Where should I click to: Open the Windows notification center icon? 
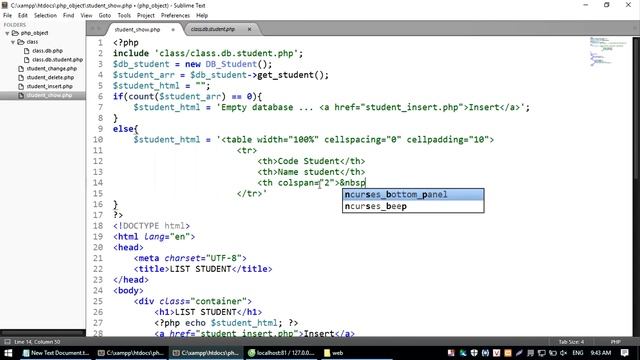(624, 353)
